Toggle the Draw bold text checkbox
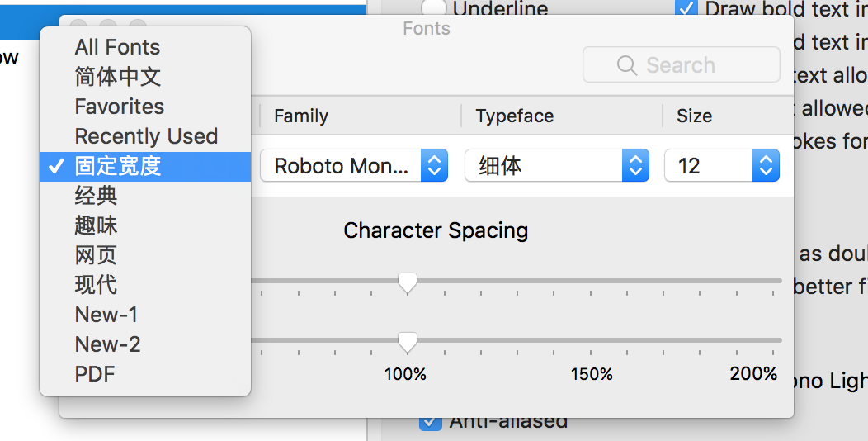Viewport: 868px width, 441px height. point(686,9)
